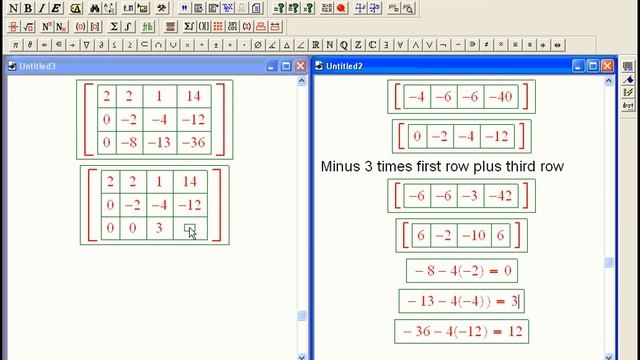This screenshot has width=640, height=360.
Task: Minimize the Untitled2 window
Action: pos(578,66)
